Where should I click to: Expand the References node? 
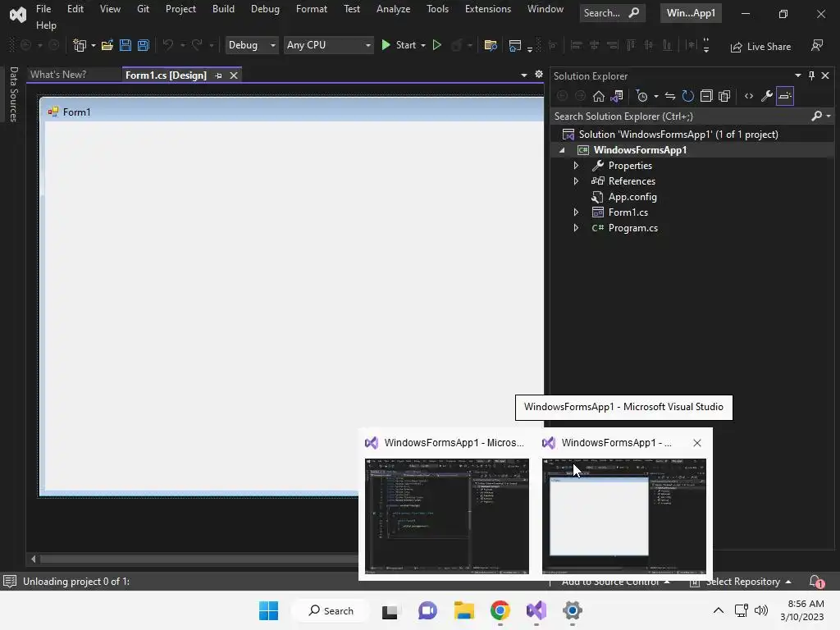click(576, 181)
